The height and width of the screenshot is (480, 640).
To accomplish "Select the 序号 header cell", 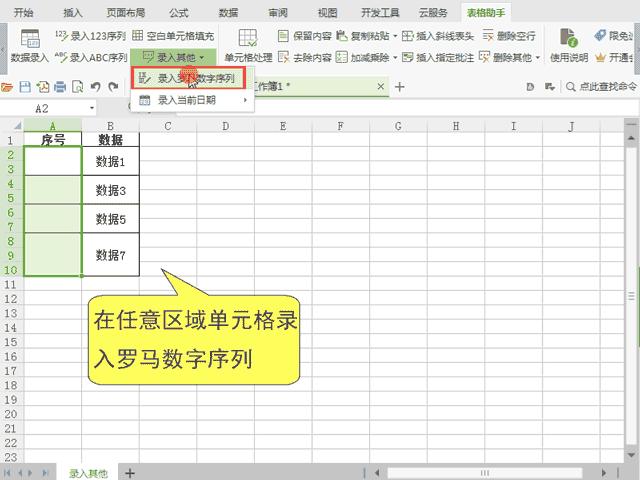I will pyautogui.click(x=53, y=140).
